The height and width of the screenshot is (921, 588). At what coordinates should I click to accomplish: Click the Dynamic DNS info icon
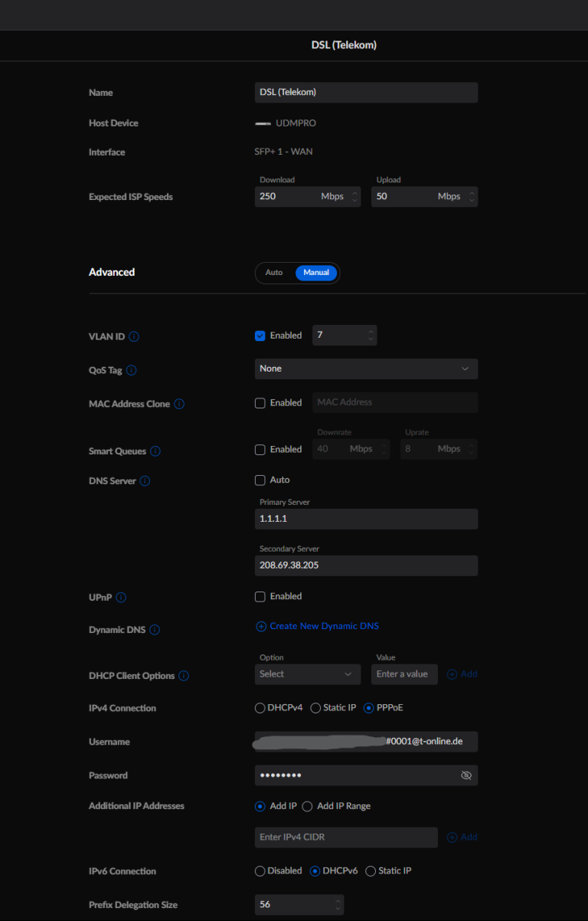click(155, 630)
